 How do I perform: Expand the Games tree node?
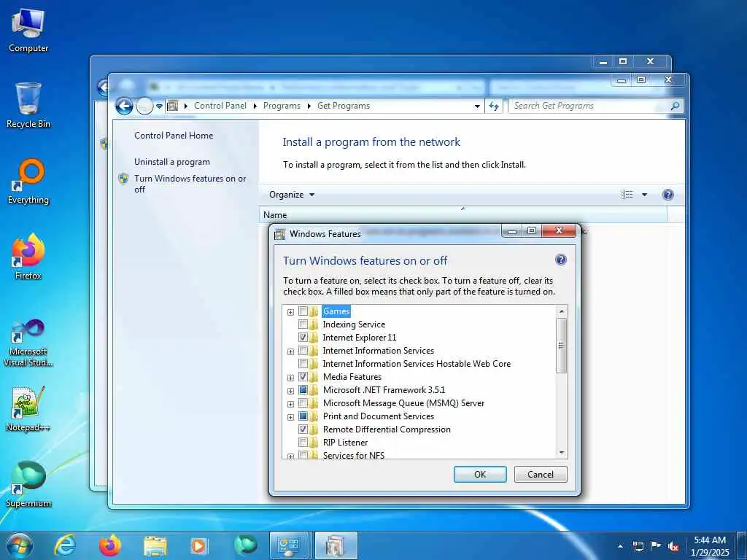pyautogui.click(x=290, y=312)
